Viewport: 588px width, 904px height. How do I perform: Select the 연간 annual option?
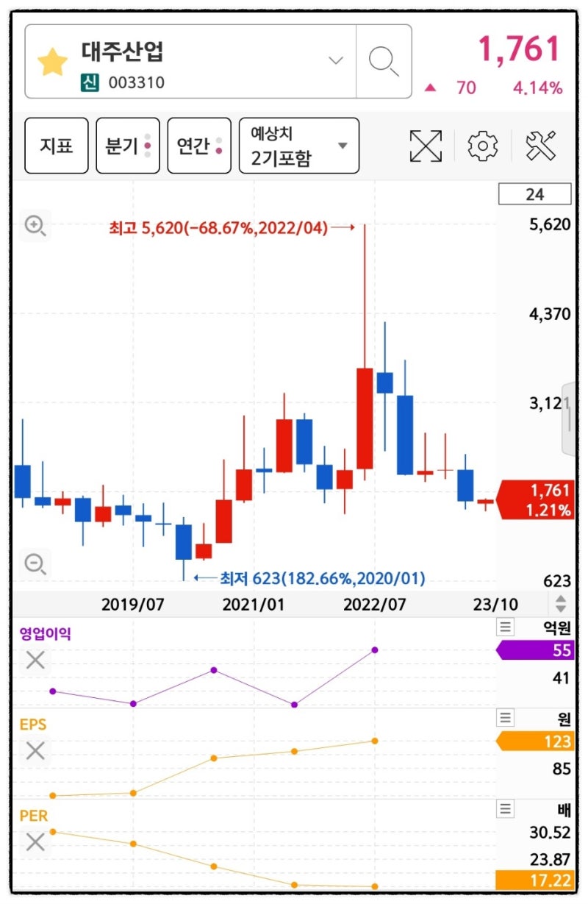[x=199, y=146]
